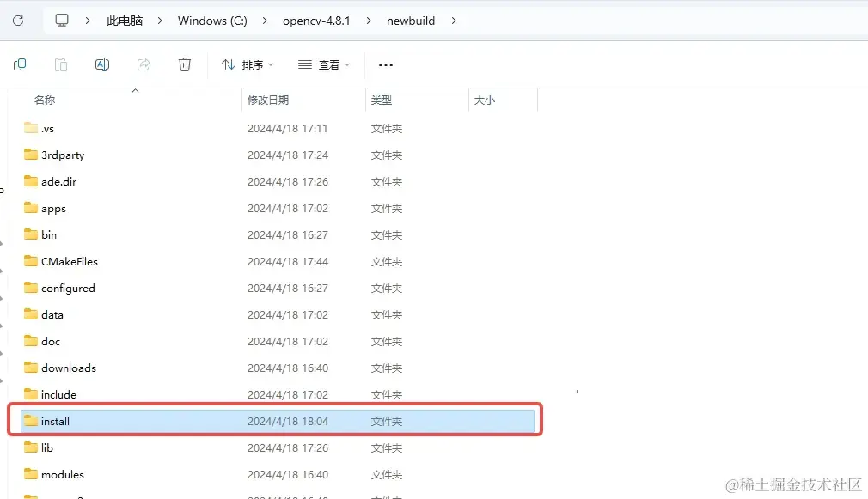
Task: Click 文件夹 type in downloads row
Action: coord(387,368)
